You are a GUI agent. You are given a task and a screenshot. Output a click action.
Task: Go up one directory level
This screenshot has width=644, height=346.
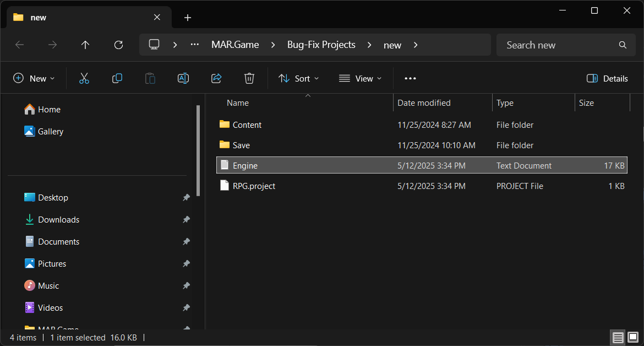(85, 45)
